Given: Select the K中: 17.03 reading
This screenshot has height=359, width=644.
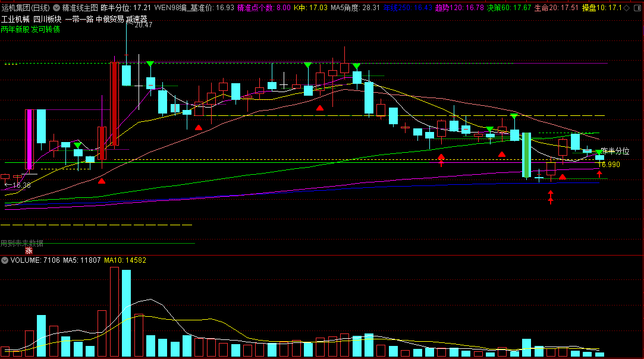Looking at the screenshot, I should [x=310, y=8].
